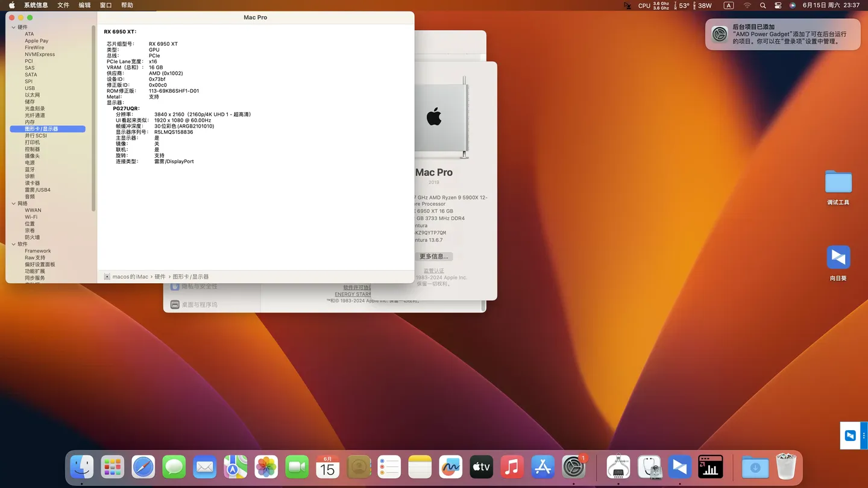
Task: Launch Safari from the Dock
Action: (143, 467)
